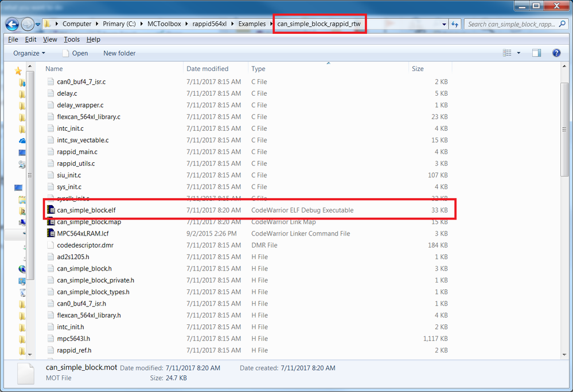
Task: Click the blue Help question mark icon
Action: coord(556,53)
